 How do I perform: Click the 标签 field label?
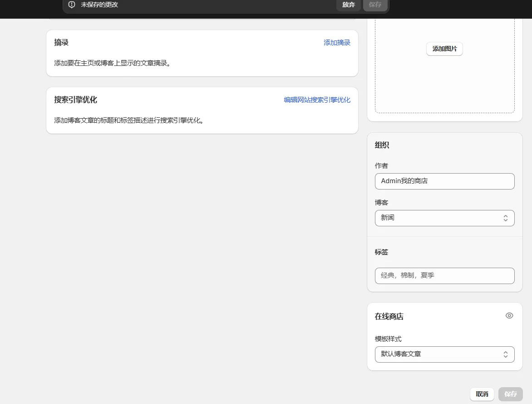pyautogui.click(x=381, y=252)
